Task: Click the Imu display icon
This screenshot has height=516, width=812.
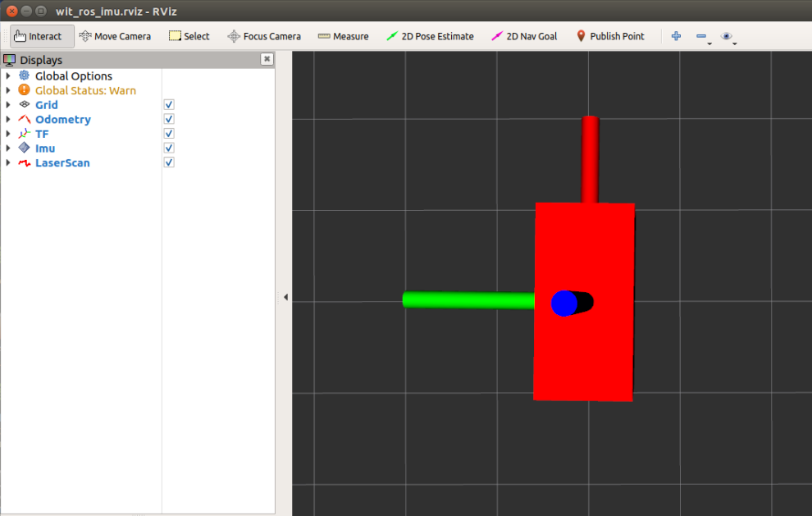Action: (24, 148)
